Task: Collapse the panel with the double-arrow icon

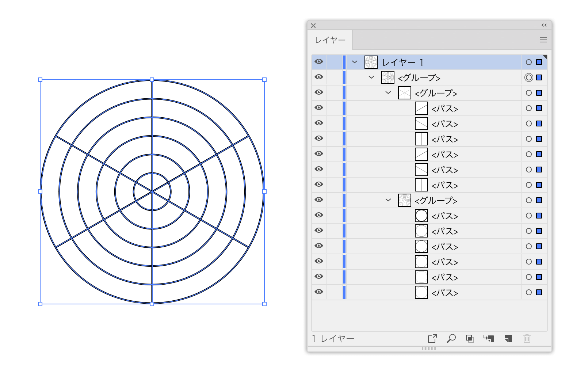Action: tap(544, 25)
